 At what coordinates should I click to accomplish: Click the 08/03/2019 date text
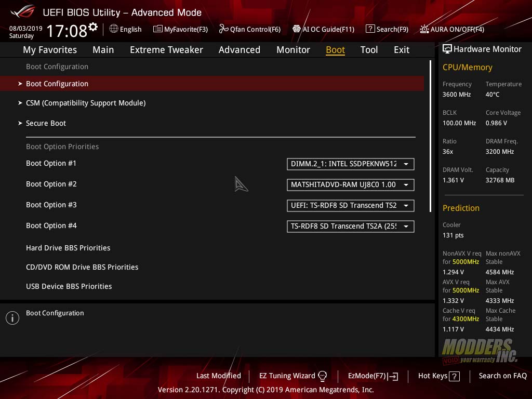point(26,29)
